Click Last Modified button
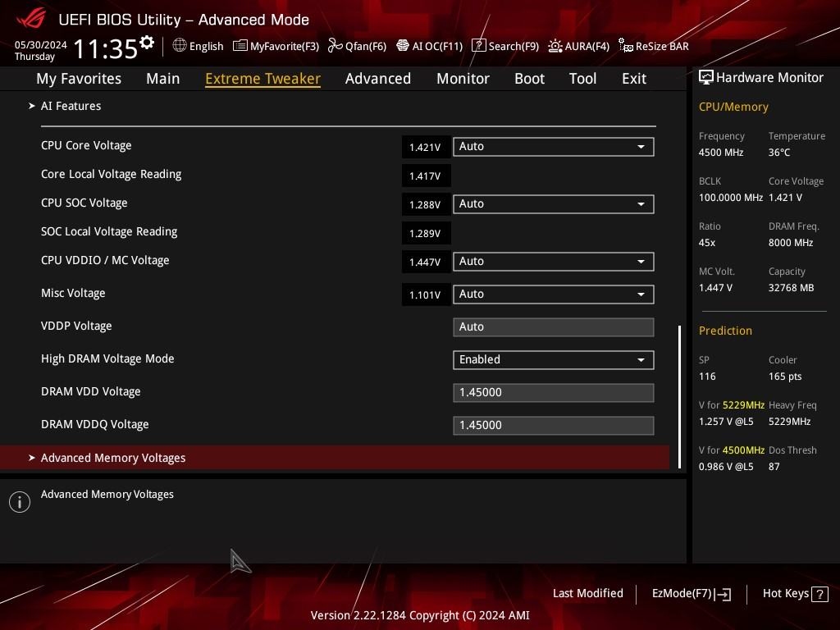Screen dimensions: 840x630 [x=587, y=594]
